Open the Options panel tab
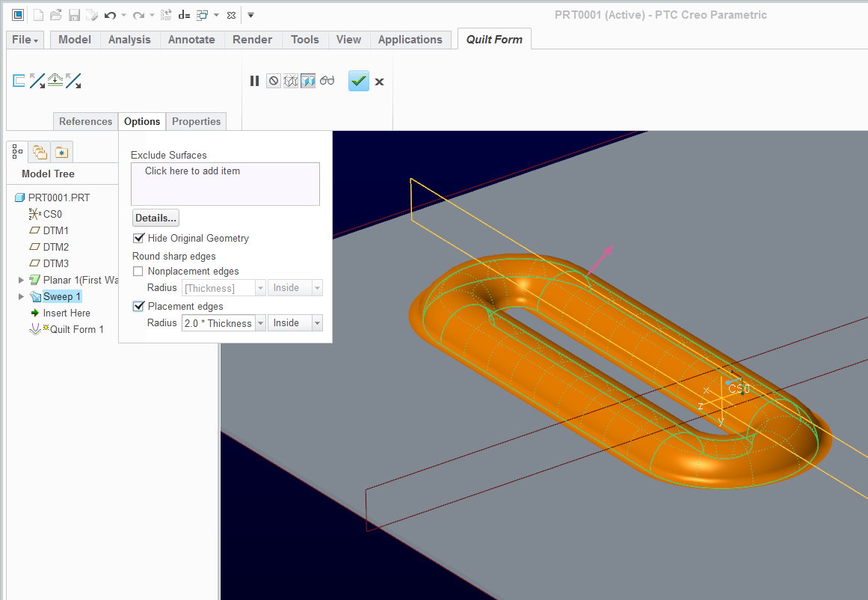 tap(142, 121)
